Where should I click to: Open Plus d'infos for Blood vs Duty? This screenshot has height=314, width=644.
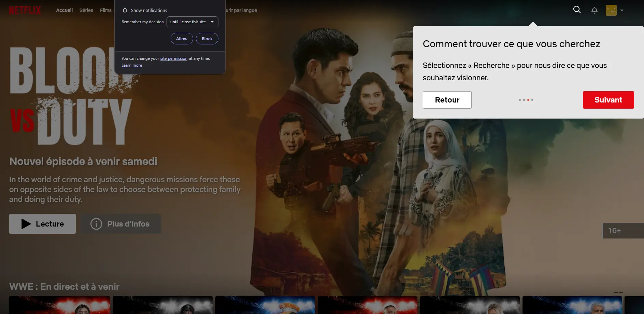pyautogui.click(x=121, y=224)
